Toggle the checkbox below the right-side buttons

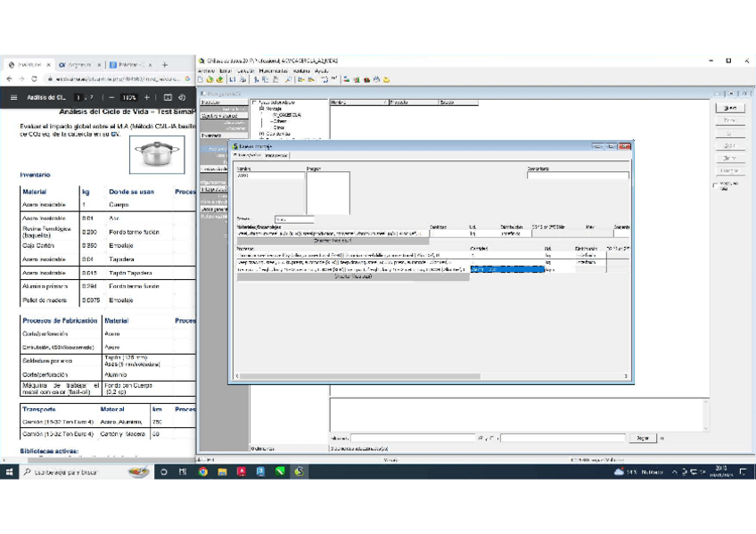716,186
